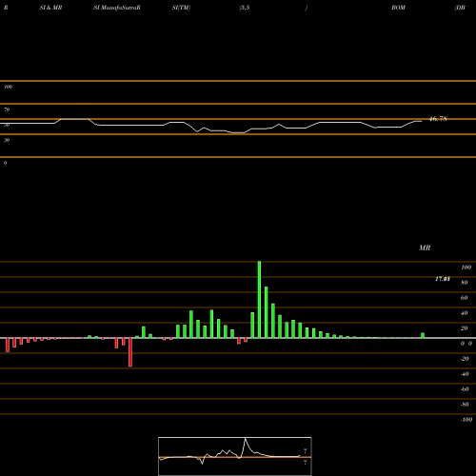This screenshot has height=476, width=476.
Task: Click the MR value label 17.03
Action: [443, 279]
